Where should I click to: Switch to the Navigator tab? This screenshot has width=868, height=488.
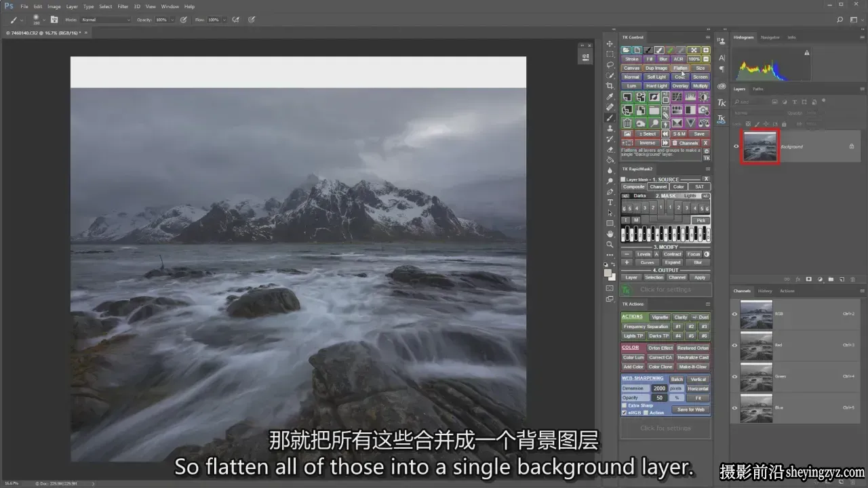(x=770, y=37)
